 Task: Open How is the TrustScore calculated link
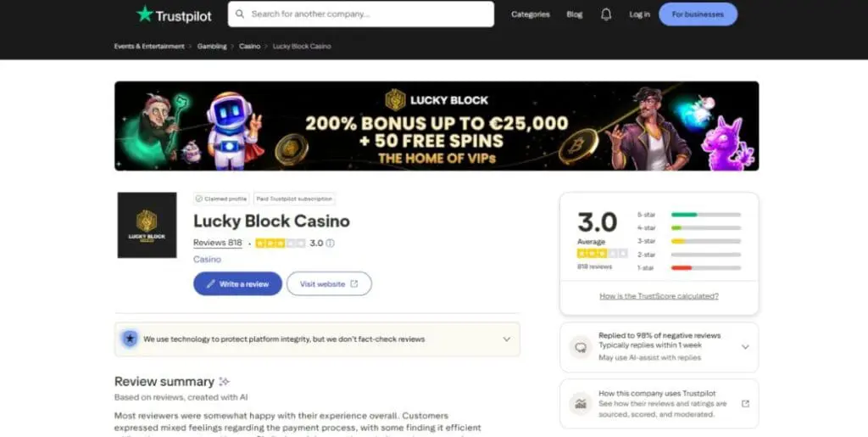659,296
